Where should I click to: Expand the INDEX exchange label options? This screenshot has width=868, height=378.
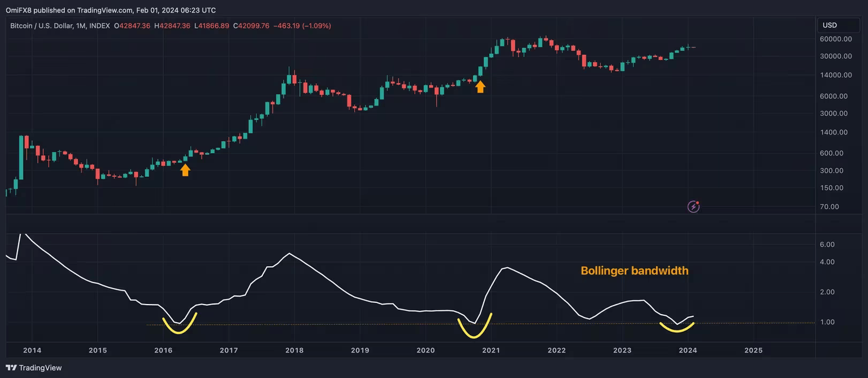tap(100, 25)
